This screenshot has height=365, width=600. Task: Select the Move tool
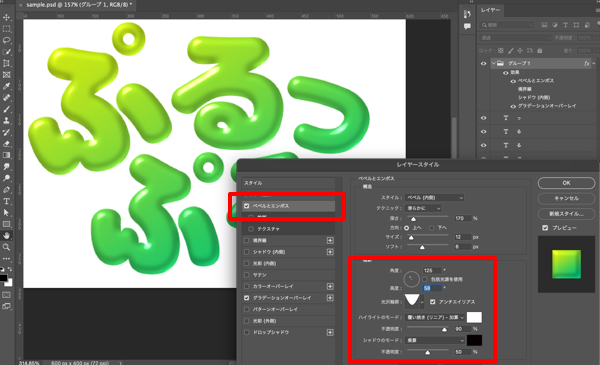tap(7, 17)
